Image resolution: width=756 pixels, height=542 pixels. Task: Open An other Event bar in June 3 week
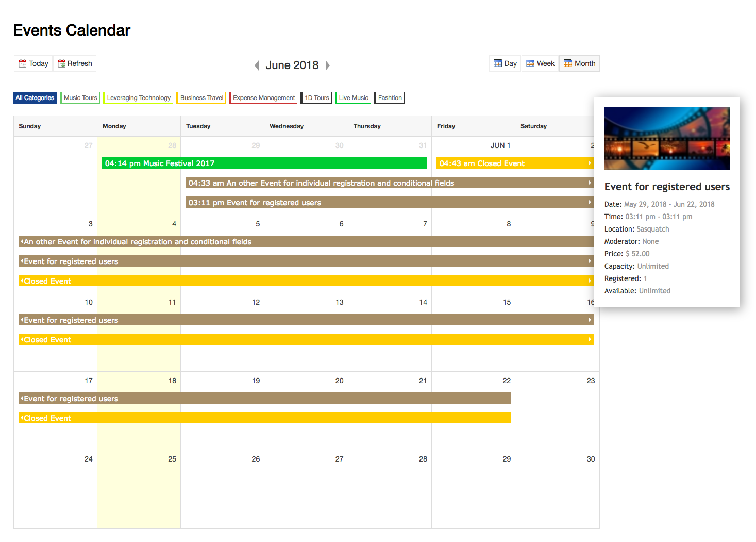306,242
